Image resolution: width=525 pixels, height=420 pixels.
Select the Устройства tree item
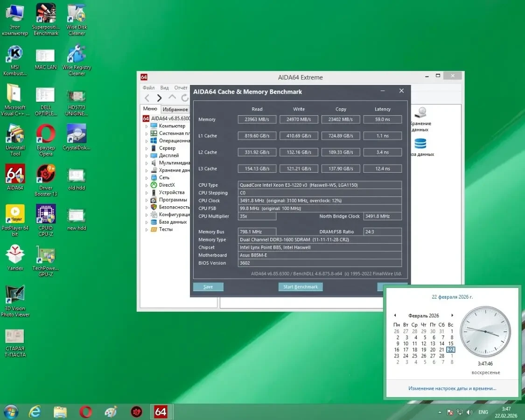click(x=171, y=192)
